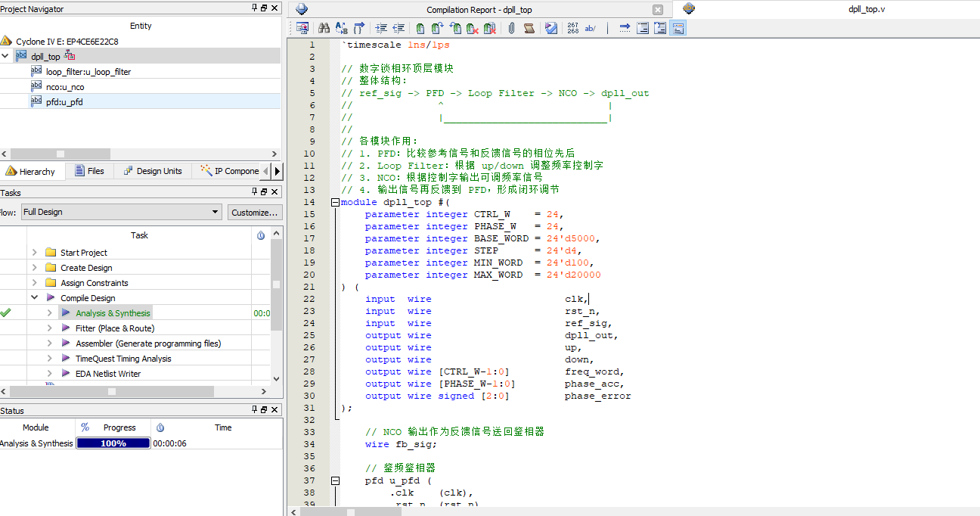Collapse the Compile Design task
The image size is (980, 516).
click(x=34, y=298)
